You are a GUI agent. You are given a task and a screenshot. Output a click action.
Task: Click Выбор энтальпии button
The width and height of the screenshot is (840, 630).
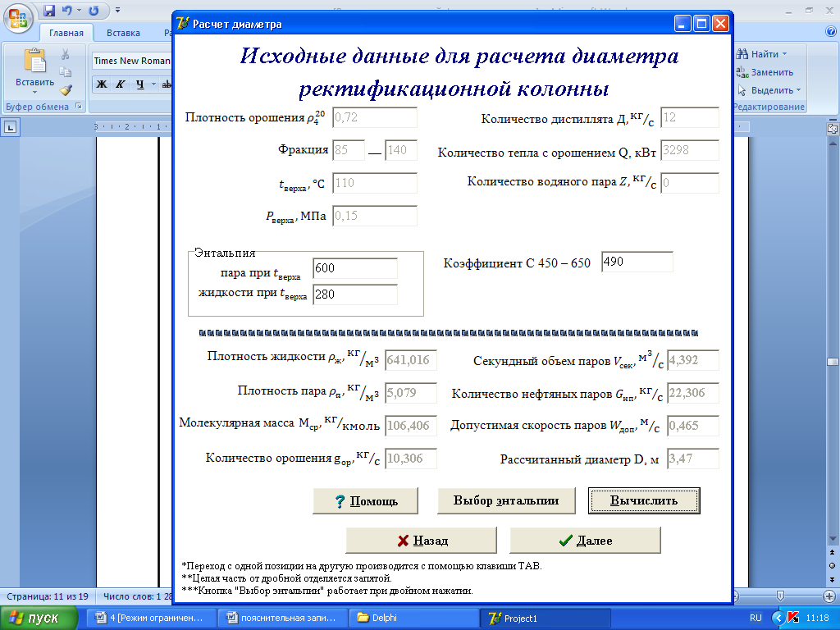tap(506, 501)
